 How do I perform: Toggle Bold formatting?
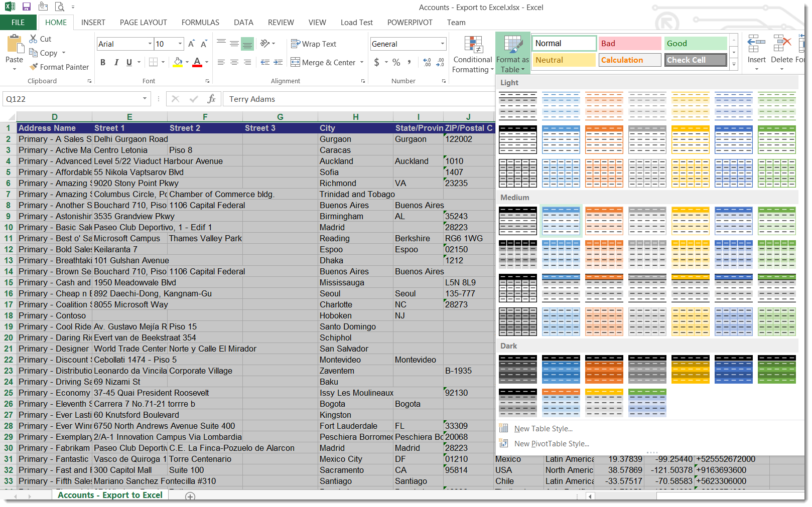(x=103, y=62)
